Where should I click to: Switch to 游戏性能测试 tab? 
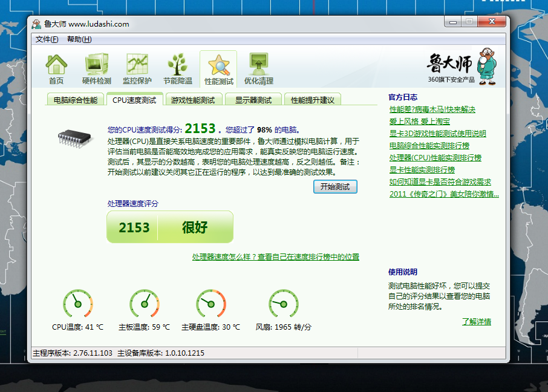[x=193, y=100]
